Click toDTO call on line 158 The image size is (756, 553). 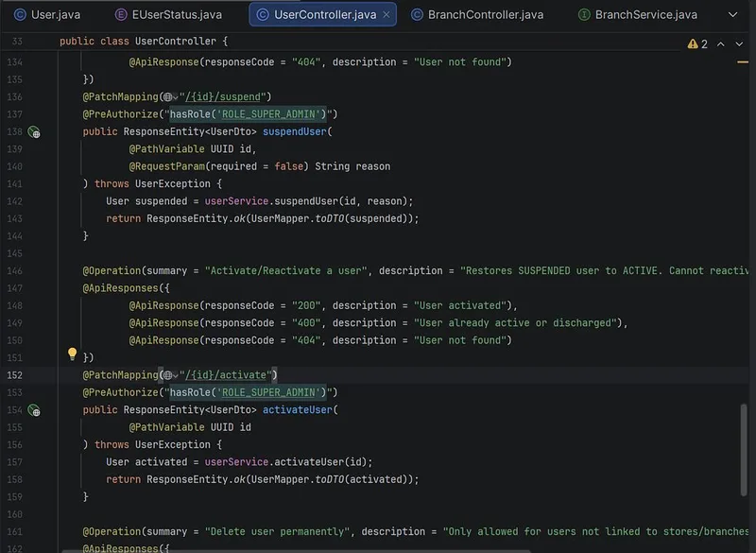tap(330, 479)
